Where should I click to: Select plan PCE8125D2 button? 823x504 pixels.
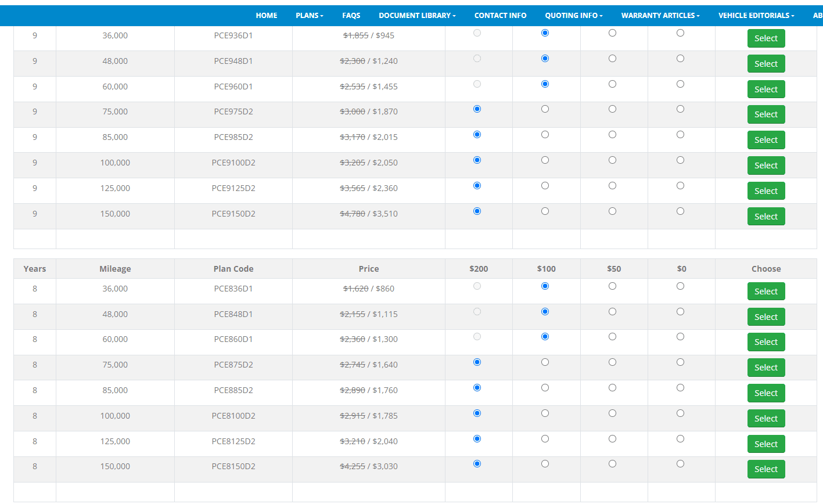pos(766,444)
